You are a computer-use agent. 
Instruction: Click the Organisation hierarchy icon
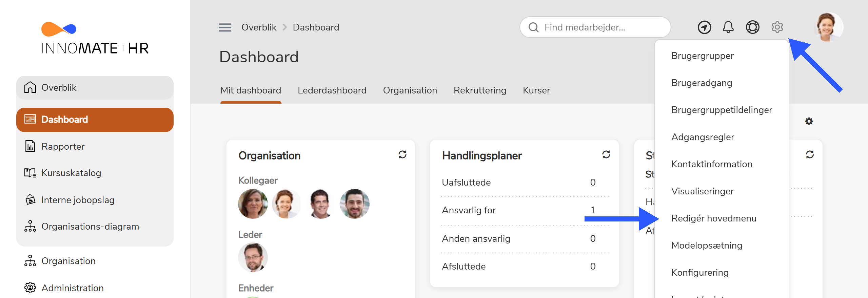(30, 261)
